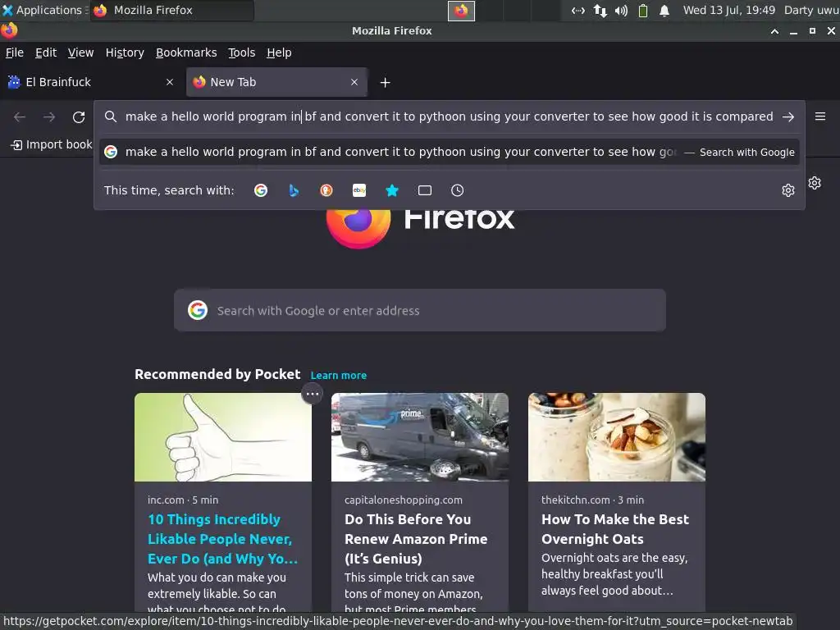Click Mozilla Firefox taskbar window button
The image size is (840, 630).
click(x=171, y=10)
